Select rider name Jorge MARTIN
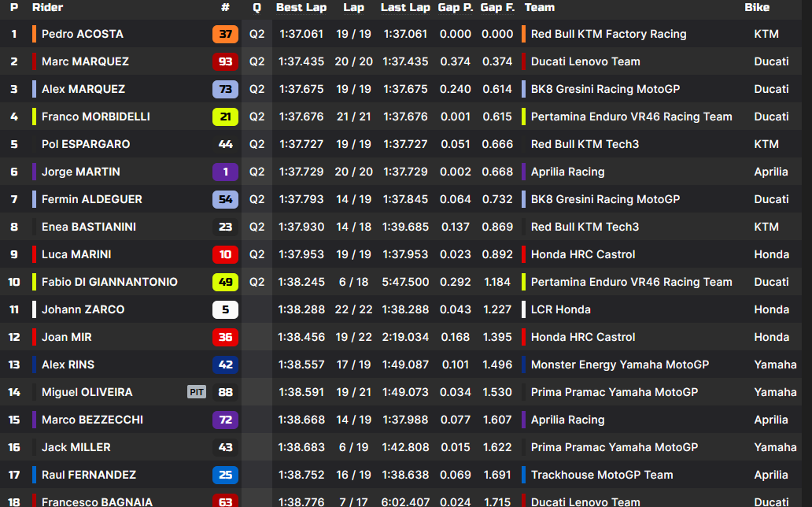 [81, 172]
